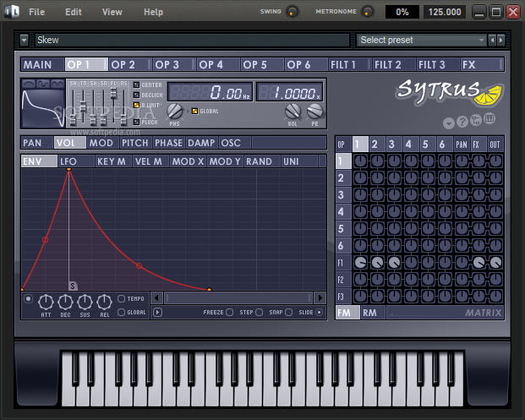Screen dimensions: 525x420
Task: Open the Help menu
Action: tap(153, 12)
